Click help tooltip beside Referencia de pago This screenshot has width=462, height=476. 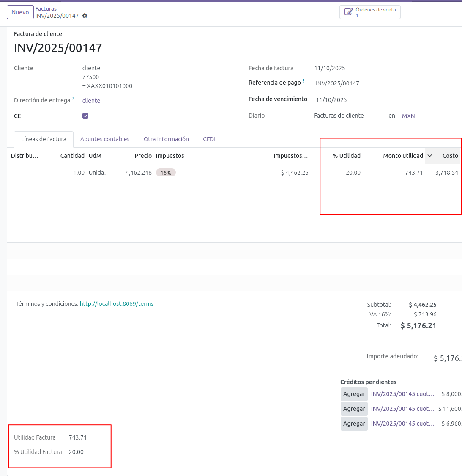(x=303, y=81)
